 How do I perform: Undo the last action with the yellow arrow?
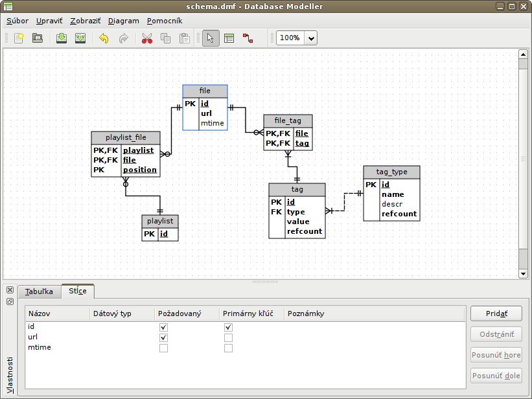104,38
